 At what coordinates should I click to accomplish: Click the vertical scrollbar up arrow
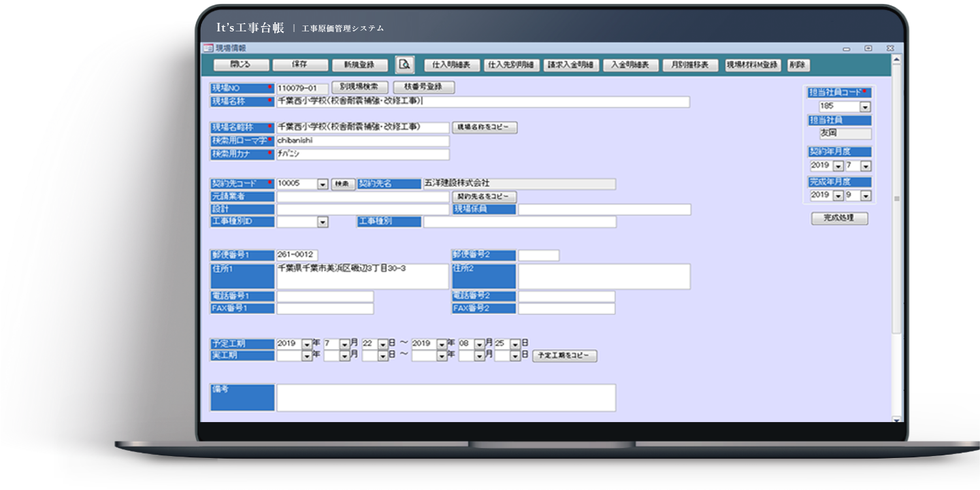click(x=896, y=60)
